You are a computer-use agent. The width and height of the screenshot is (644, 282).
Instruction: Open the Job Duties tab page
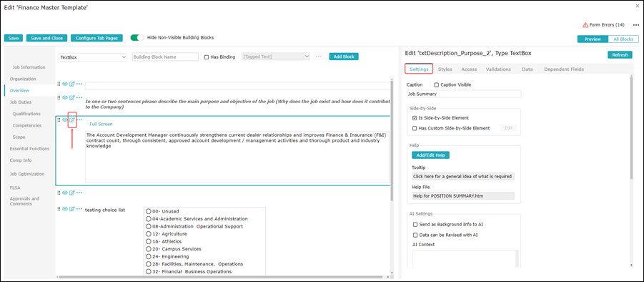21,102
